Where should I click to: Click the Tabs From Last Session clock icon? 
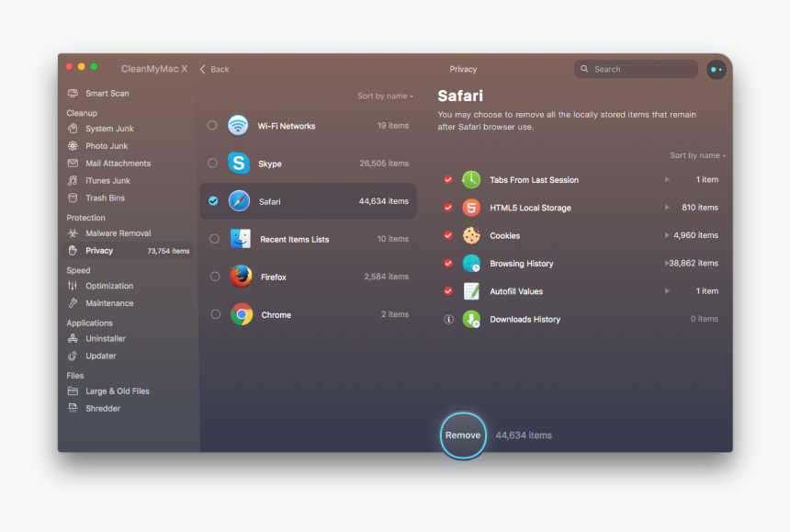(x=471, y=179)
